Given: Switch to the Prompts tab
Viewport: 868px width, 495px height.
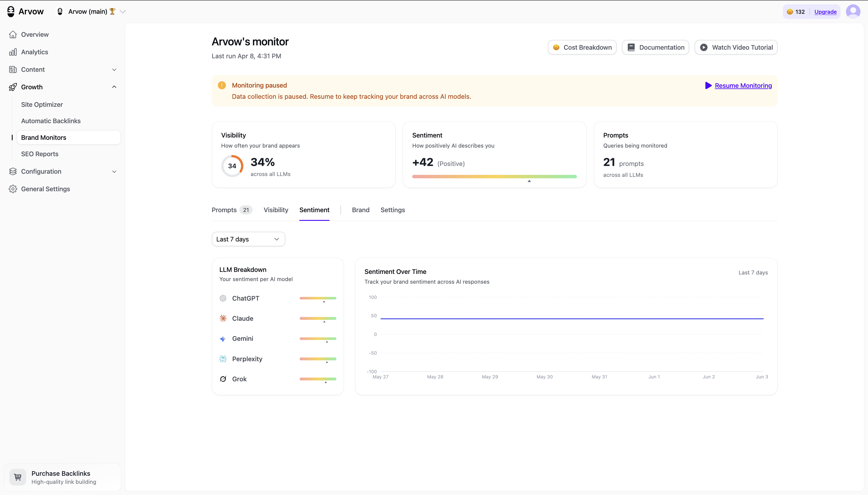Looking at the screenshot, I should coord(232,210).
